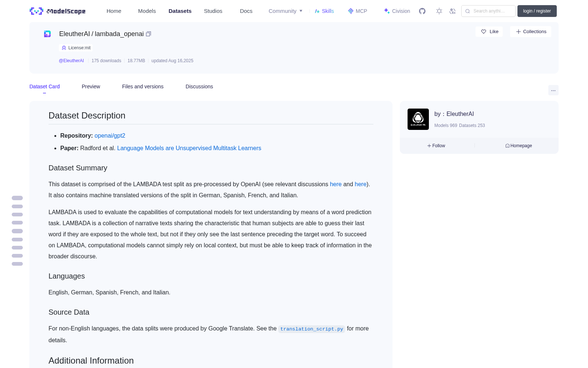This screenshot has width=588, height=368.
Task: Click the 'Source Data' heading
Action: (69, 312)
